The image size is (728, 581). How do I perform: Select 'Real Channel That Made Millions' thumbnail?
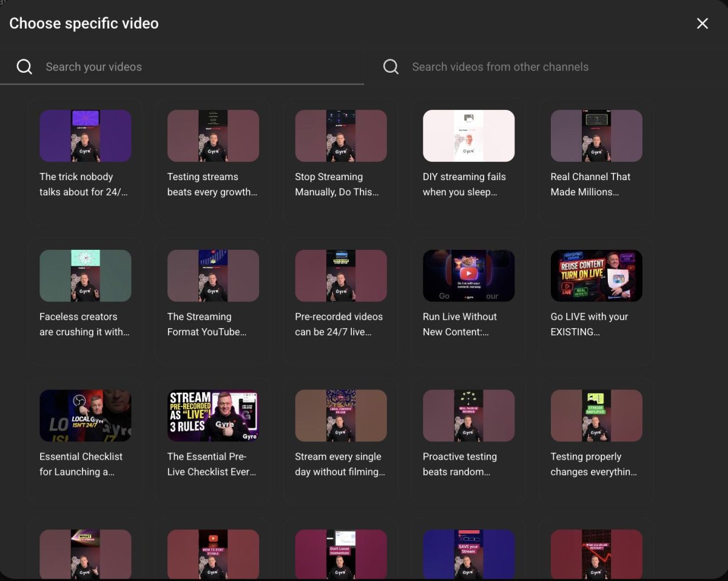(596, 136)
